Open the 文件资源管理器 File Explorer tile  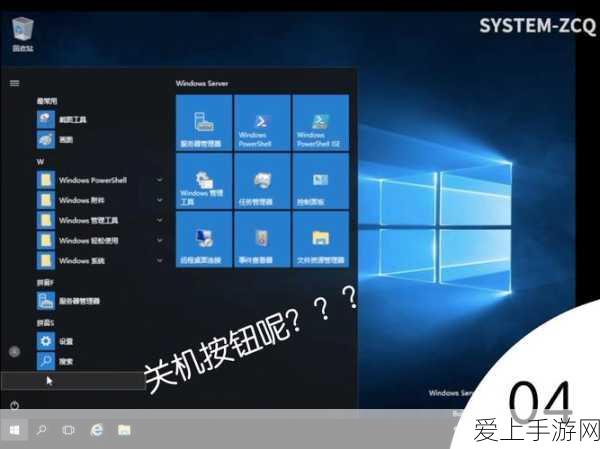click(x=321, y=239)
